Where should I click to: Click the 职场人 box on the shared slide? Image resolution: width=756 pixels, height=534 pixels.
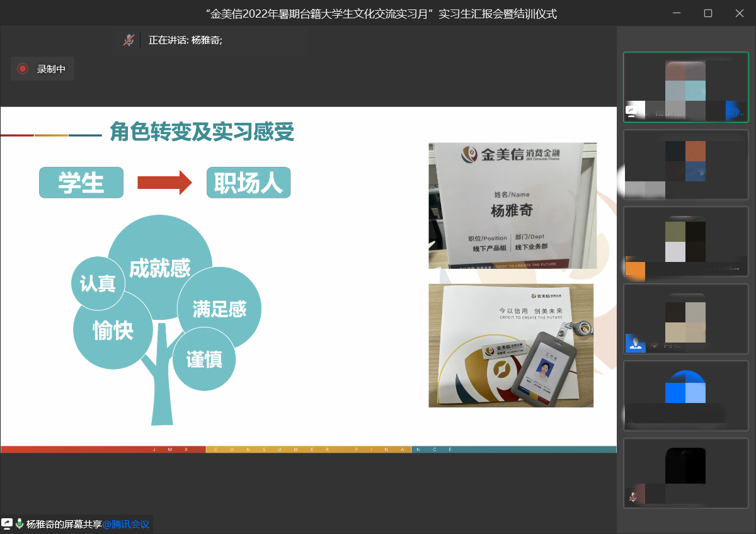(248, 183)
